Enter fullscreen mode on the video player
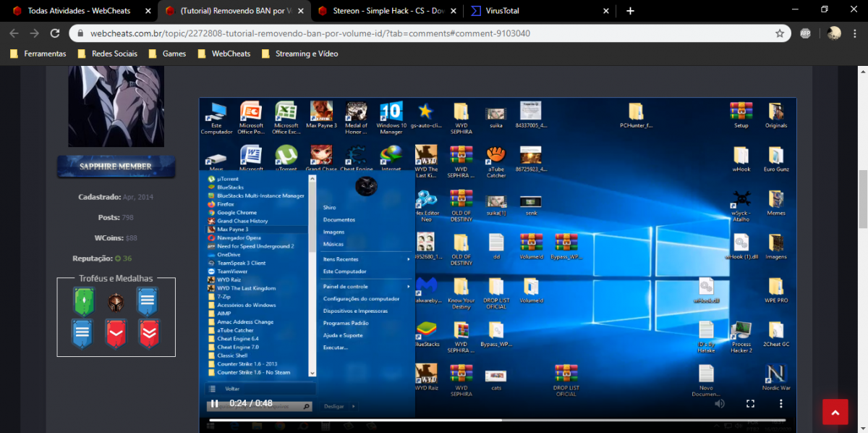 pyautogui.click(x=750, y=403)
